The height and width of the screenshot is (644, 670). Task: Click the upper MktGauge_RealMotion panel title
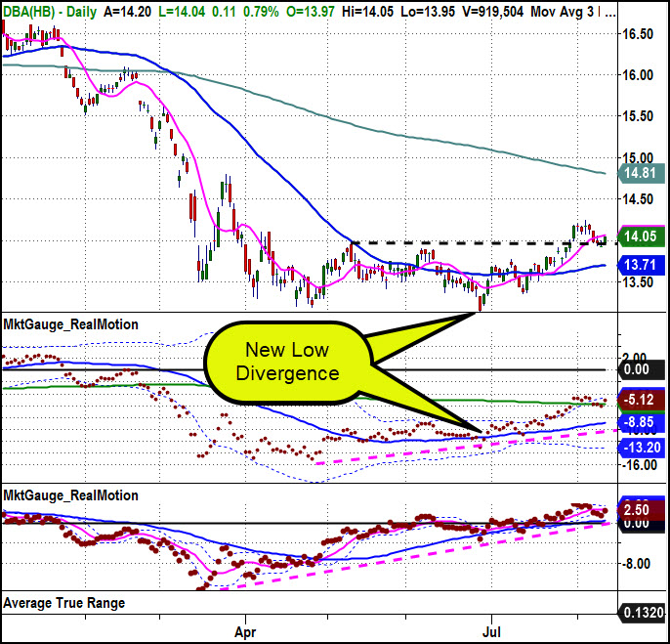(71, 324)
